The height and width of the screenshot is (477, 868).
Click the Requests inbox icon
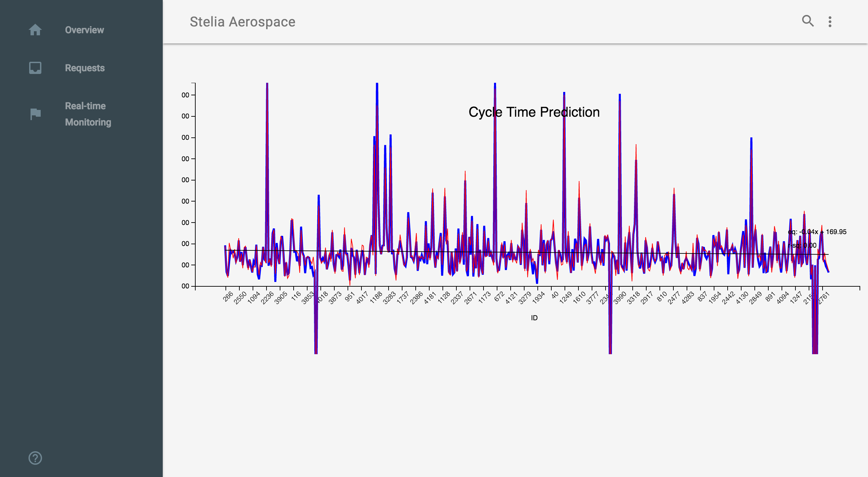coord(35,68)
